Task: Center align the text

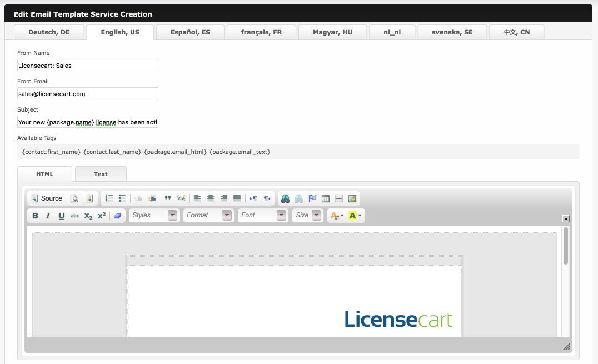Action: [211, 198]
